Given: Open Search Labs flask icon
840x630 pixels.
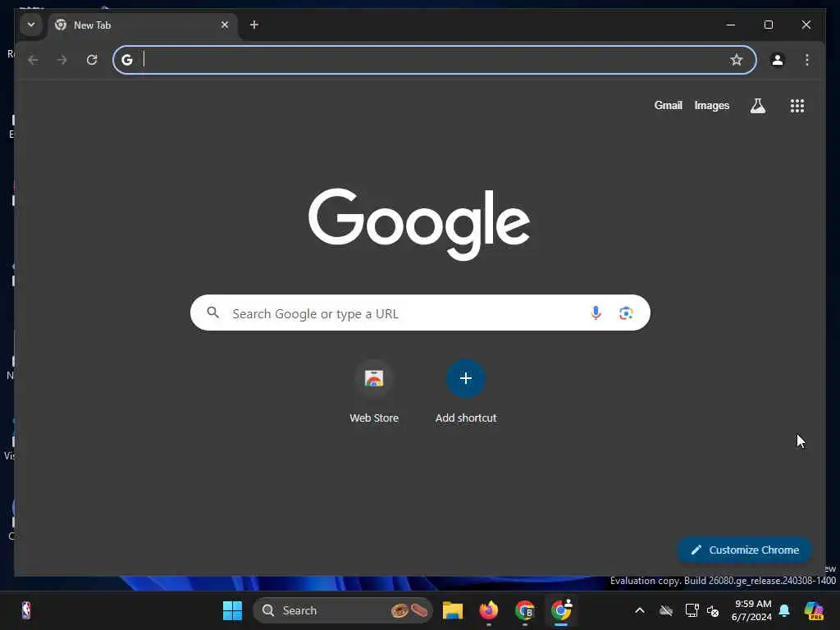Looking at the screenshot, I should [x=757, y=106].
